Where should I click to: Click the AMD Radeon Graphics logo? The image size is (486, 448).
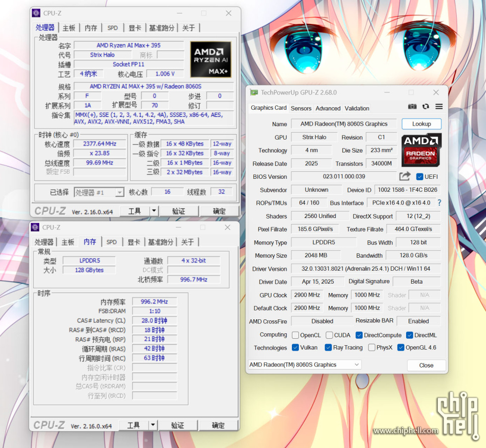(421, 150)
